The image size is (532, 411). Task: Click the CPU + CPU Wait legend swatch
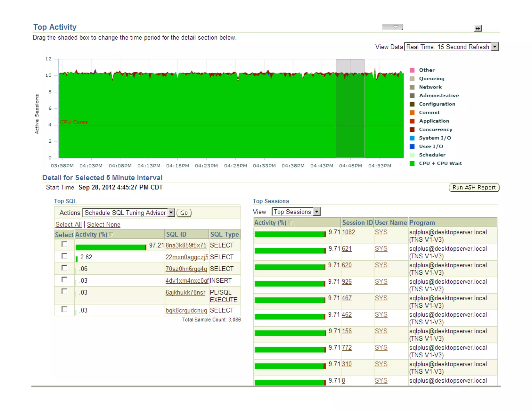(x=412, y=163)
